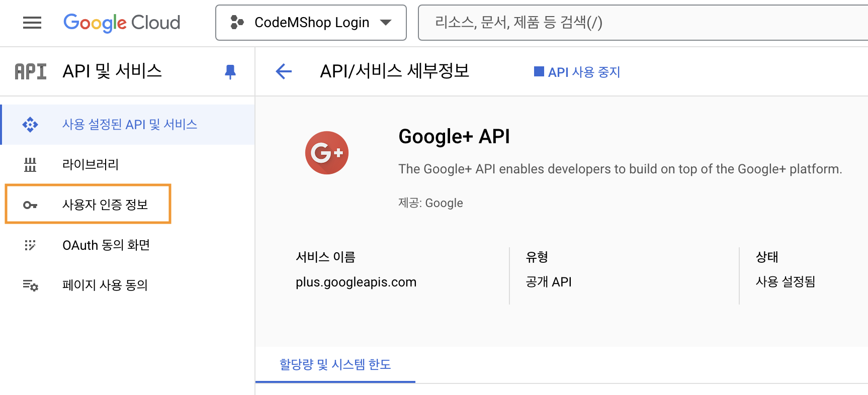The width and height of the screenshot is (868, 395).
Task: Click the API/서비스 세부정보 page title
Action: (x=395, y=71)
